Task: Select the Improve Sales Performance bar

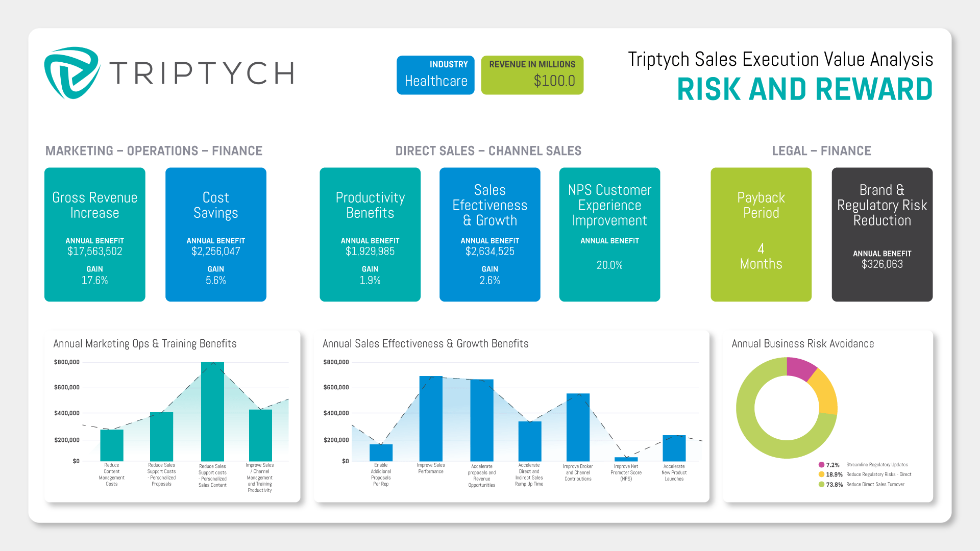Action: [x=431, y=418]
